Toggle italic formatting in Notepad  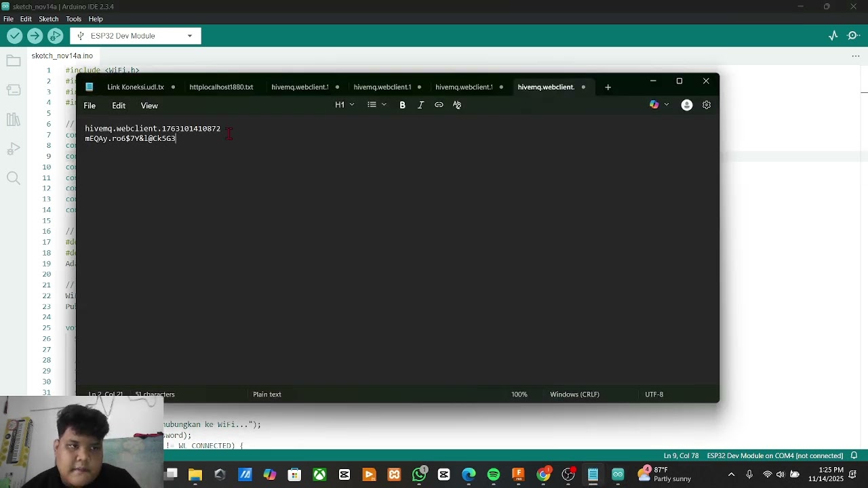pos(420,105)
